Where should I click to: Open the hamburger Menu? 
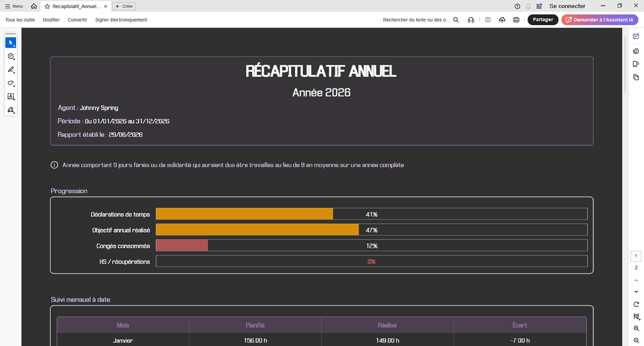14,6
